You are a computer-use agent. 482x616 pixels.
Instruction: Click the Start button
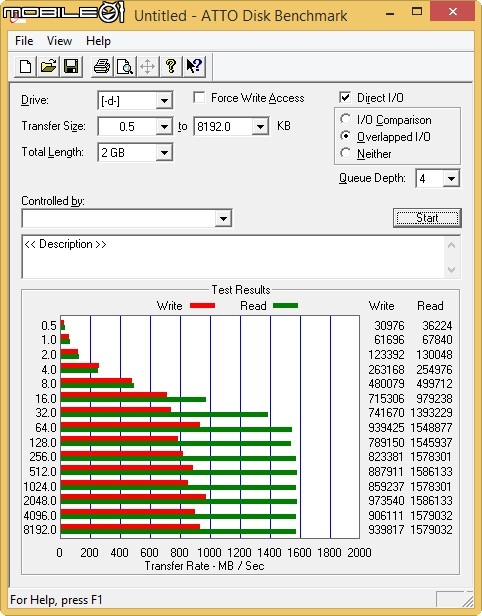point(427,218)
